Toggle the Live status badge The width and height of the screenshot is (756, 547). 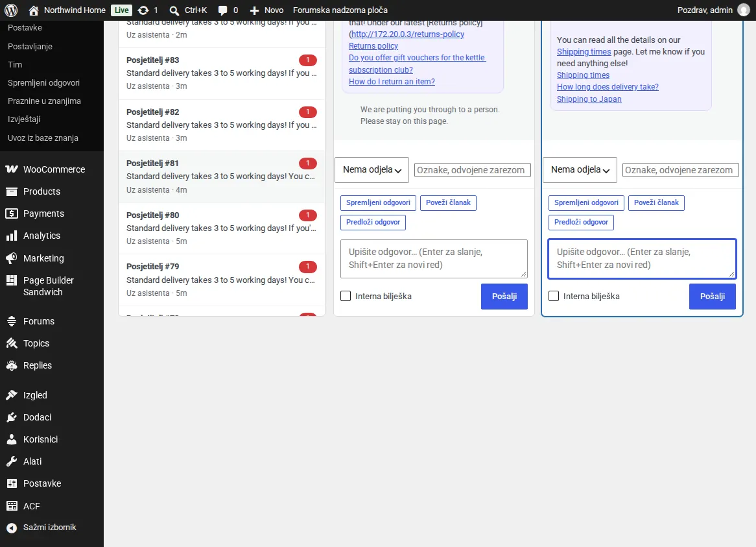click(121, 10)
